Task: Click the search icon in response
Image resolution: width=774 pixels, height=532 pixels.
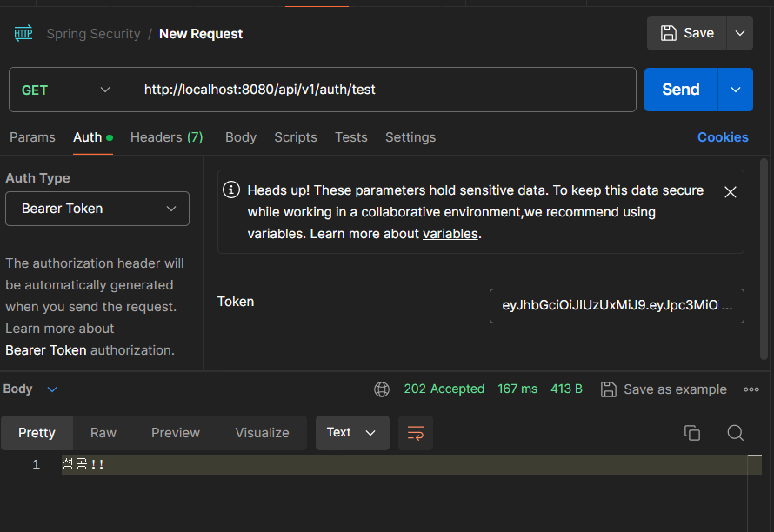Action: (736, 433)
